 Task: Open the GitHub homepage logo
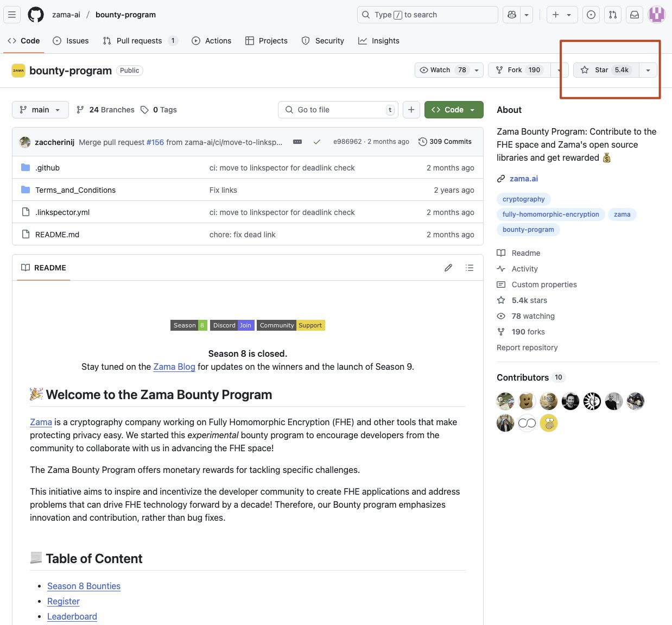[x=36, y=15]
